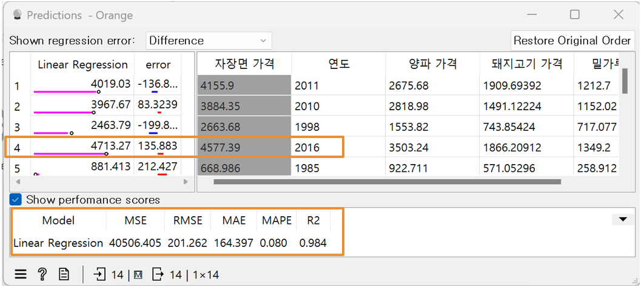Viewport: 644px width, 290px height.
Task: Open the Shown regression error dropdown
Action: point(209,41)
